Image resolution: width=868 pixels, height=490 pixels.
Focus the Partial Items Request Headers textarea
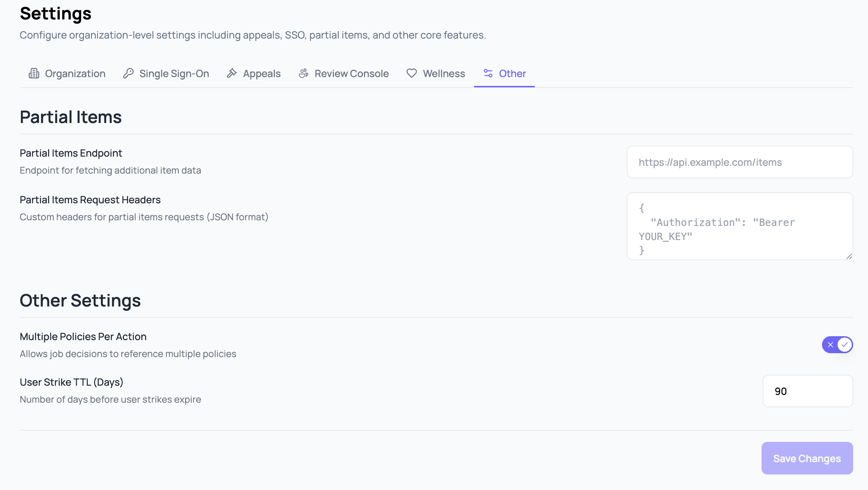(x=740, y=226)
